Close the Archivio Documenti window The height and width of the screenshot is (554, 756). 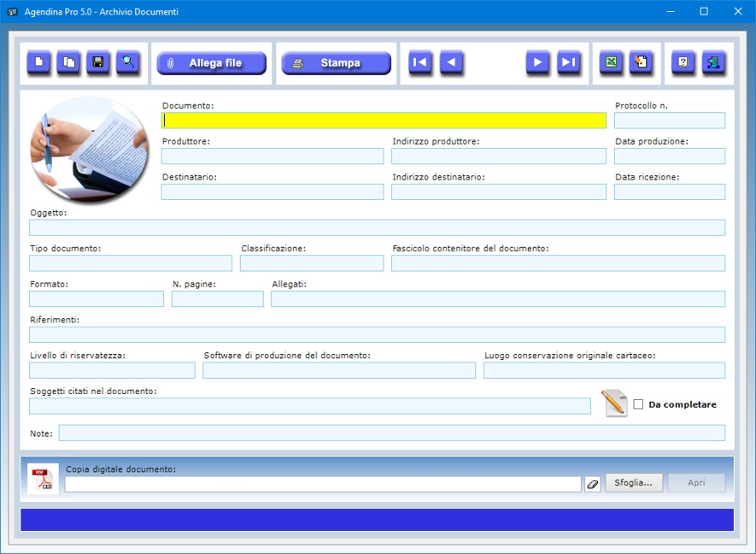738,12
